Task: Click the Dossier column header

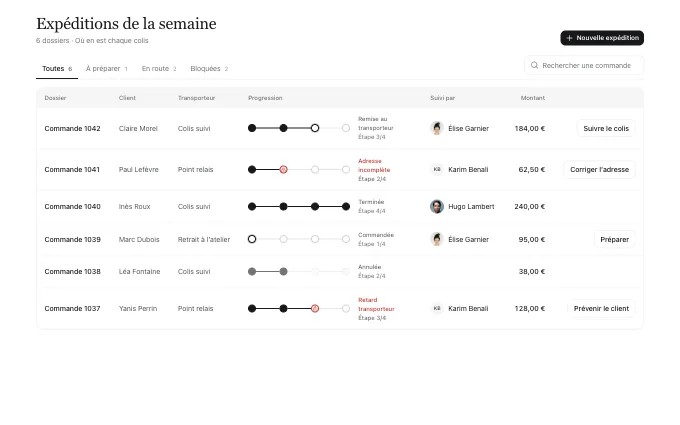Action: 56,98
